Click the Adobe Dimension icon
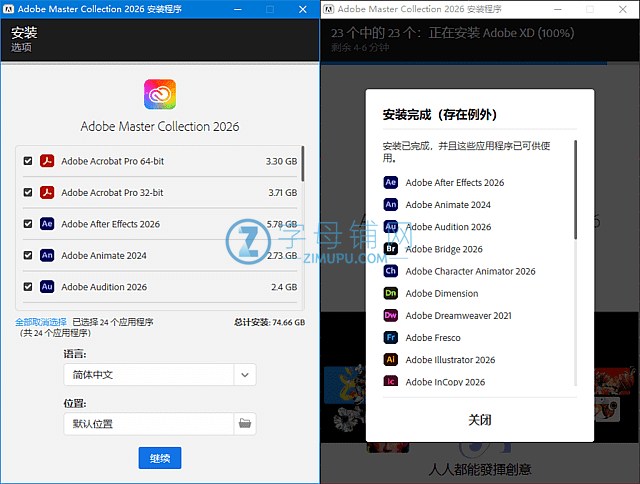The image size is (640, 484). (391, 293)
